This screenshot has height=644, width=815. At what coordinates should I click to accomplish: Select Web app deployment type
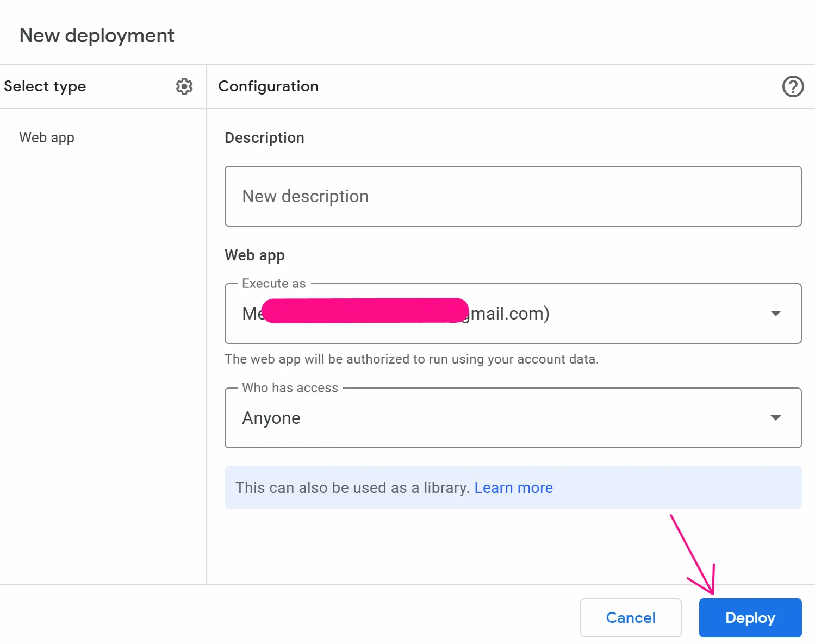click(47, 137)
